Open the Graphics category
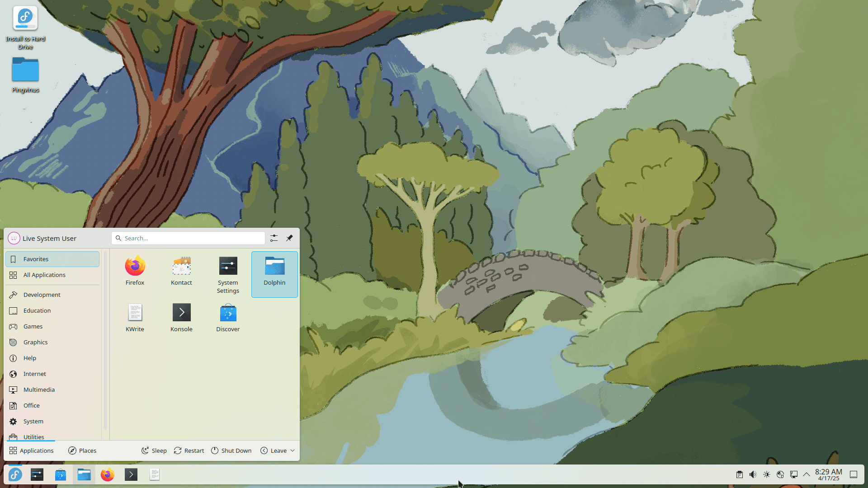Image resolution: width=868 pixels, height=488 pixels. pos(52,342)
